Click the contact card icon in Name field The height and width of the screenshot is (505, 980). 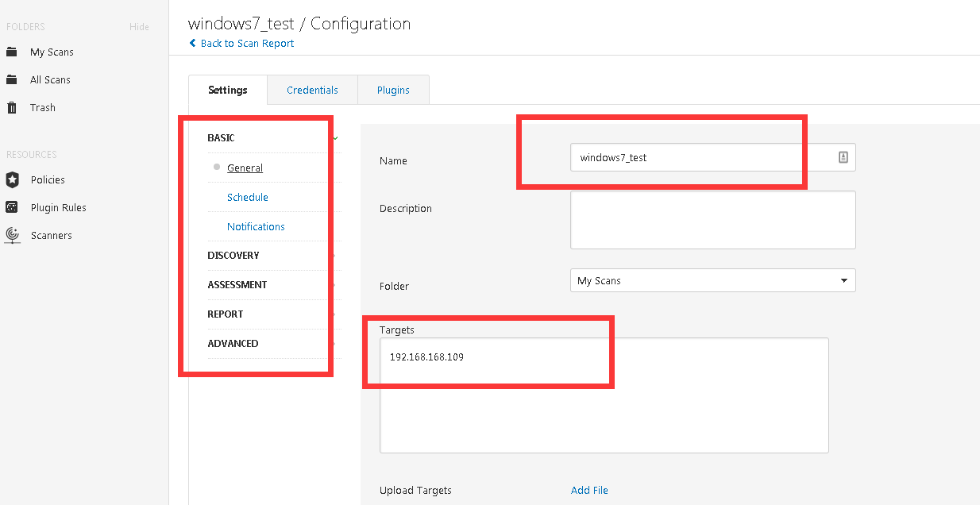point(843,157)
